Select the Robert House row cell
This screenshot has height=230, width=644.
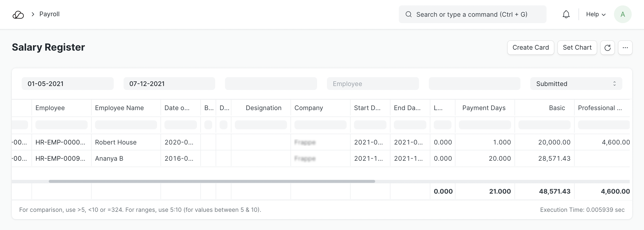[x=116, y=143]
